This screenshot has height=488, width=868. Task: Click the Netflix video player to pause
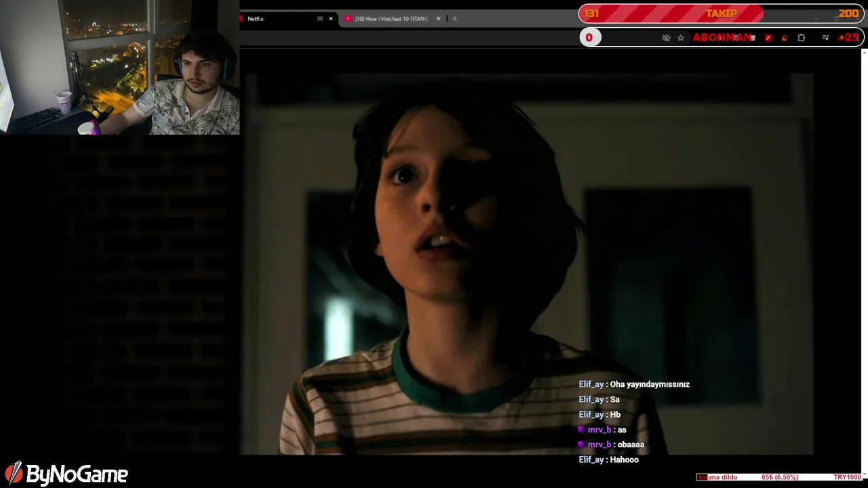pyautogui.click(x=529, y=264)
